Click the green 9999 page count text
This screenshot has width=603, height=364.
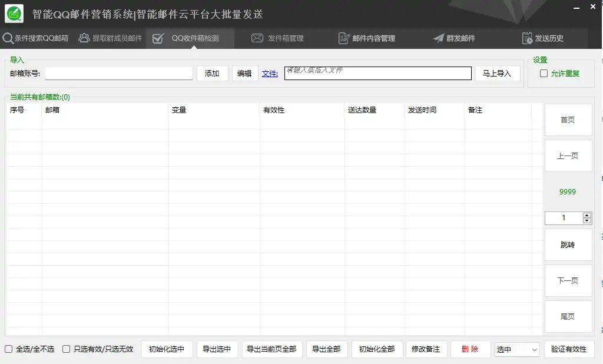[x=568, y=191]
